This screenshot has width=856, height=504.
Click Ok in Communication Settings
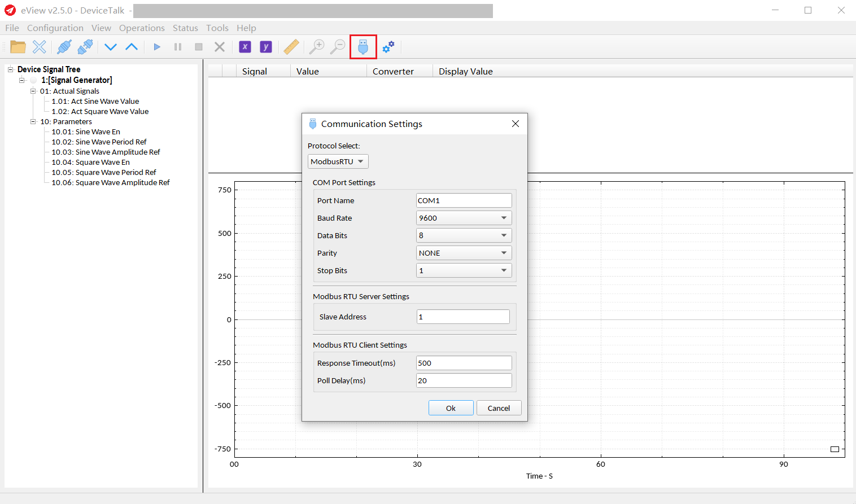coord(451,408)
